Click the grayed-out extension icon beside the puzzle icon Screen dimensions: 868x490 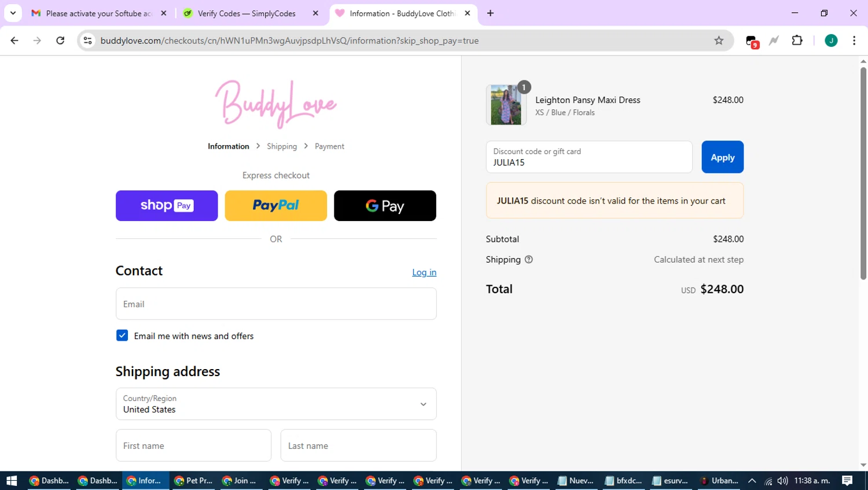pos(774,40)
